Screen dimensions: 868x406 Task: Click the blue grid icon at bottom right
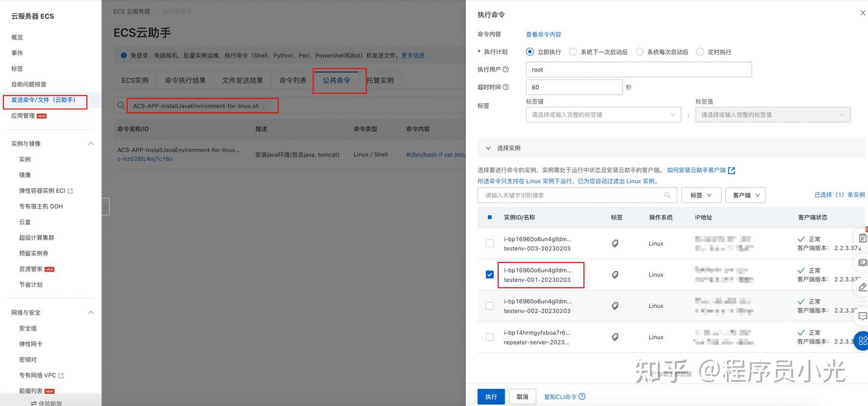point(862,340)
